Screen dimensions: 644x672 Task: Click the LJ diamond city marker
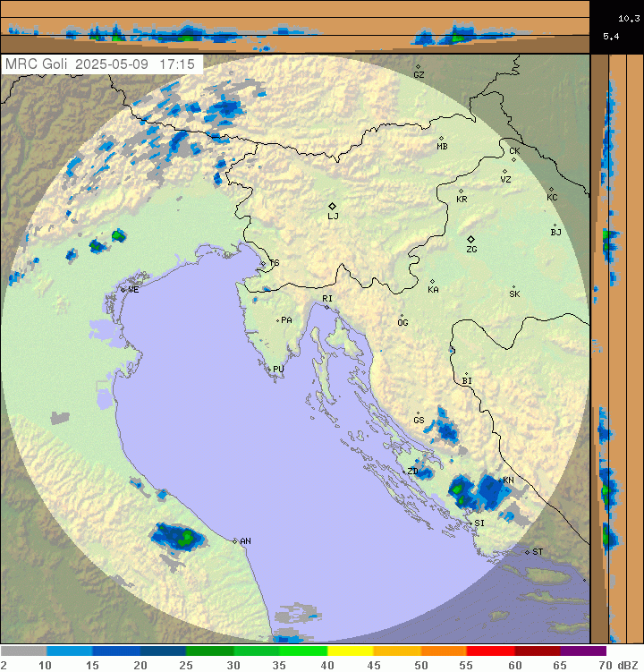pyautogui.click(x=332, y=207)
